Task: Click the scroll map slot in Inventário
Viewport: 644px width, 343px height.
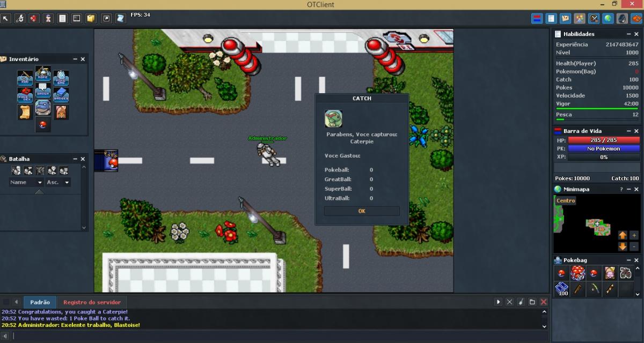Action: (25, 112)
